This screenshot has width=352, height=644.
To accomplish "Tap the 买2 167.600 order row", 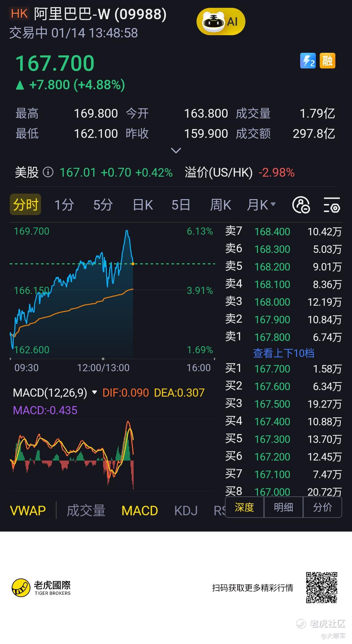I will [283, 386].
